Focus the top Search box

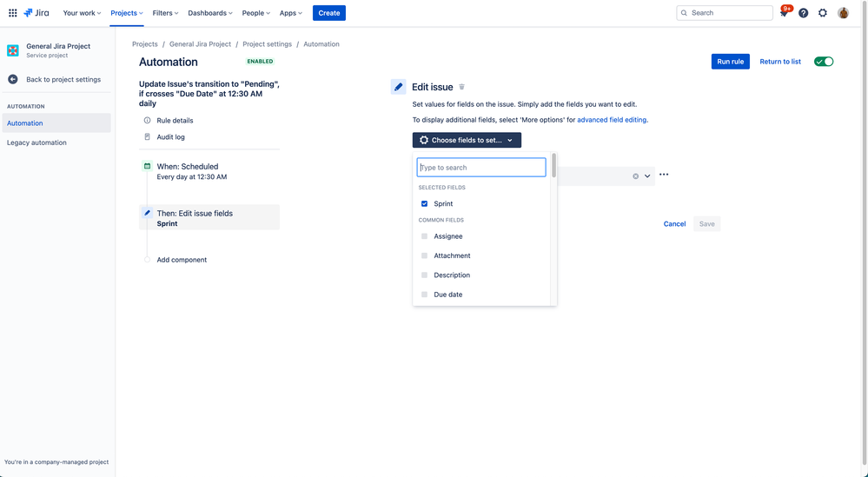coord(724,13)
